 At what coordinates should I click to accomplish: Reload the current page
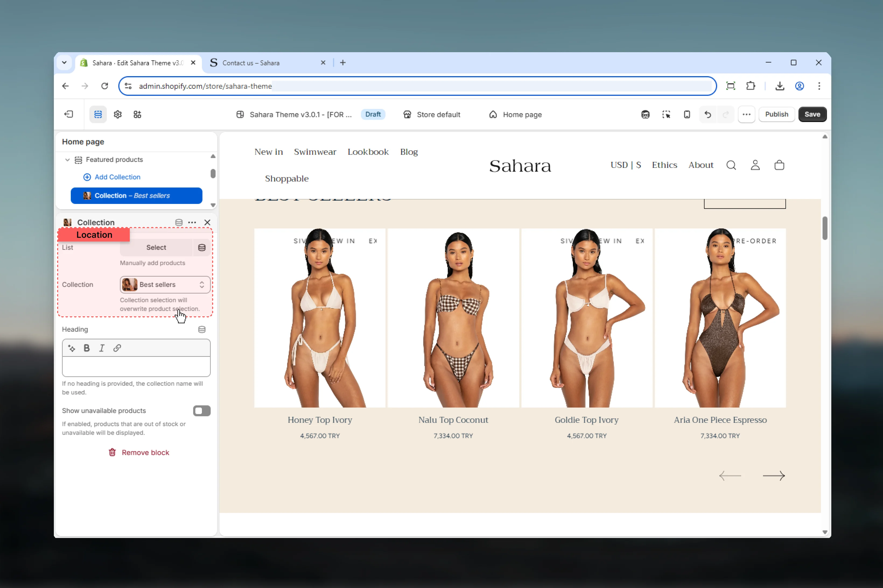point(105,86)
